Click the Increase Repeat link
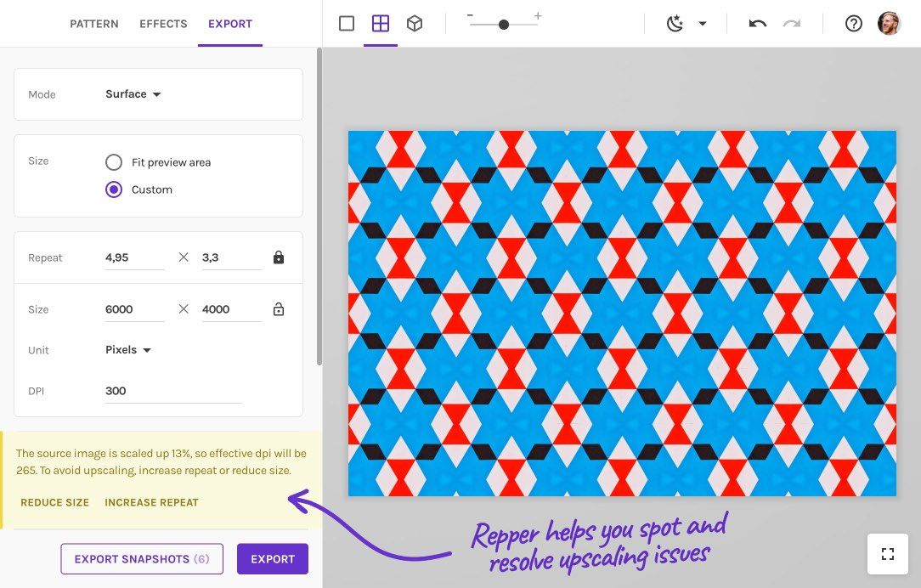The height and width of the screenshot is (588, 921). [x=151, y=502]
